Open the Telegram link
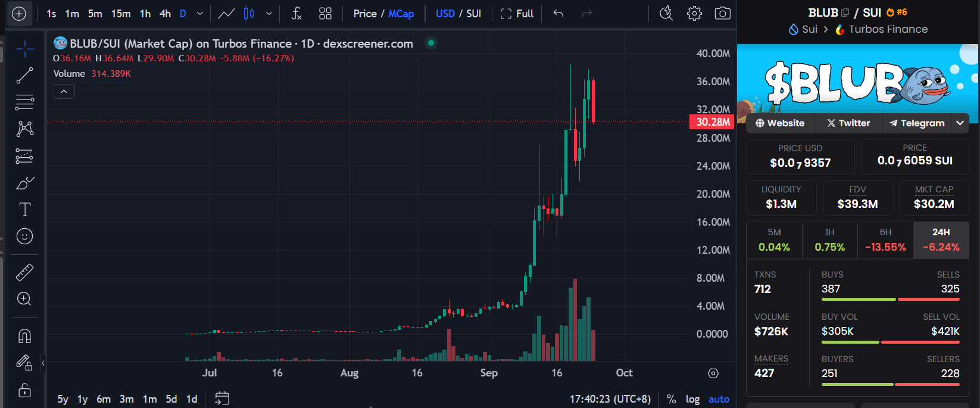Screen dimensions: 980x408 point(917,123)
